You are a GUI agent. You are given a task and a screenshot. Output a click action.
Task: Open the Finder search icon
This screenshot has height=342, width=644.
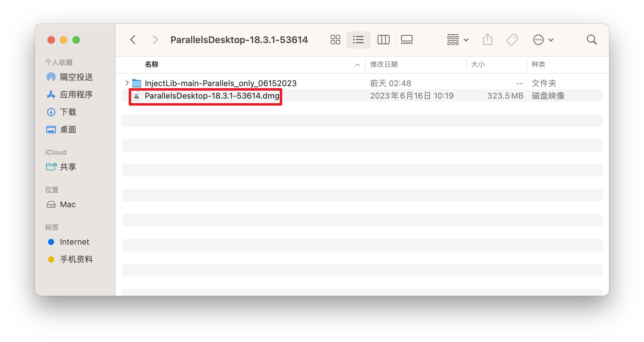(x=592, y=40)
